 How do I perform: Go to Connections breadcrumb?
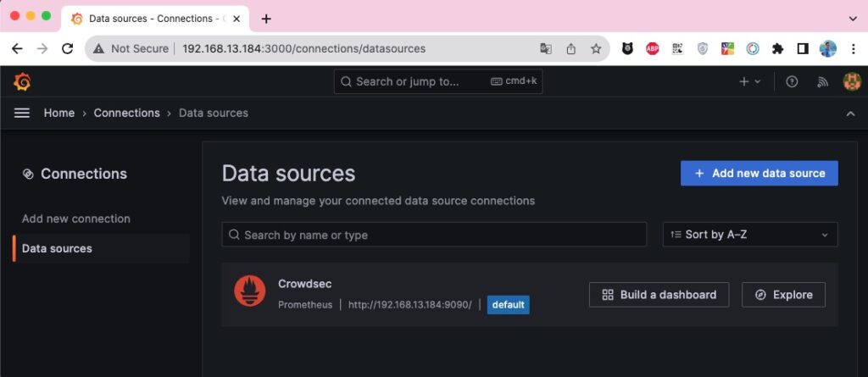pyautogui.click(x=127, y=113)
